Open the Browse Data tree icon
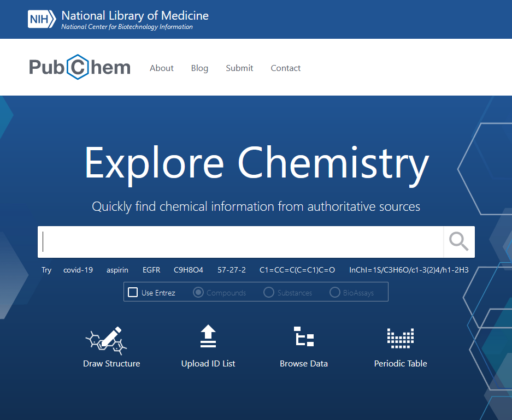This screenshot has width=512, height=420. click(304, 336)
